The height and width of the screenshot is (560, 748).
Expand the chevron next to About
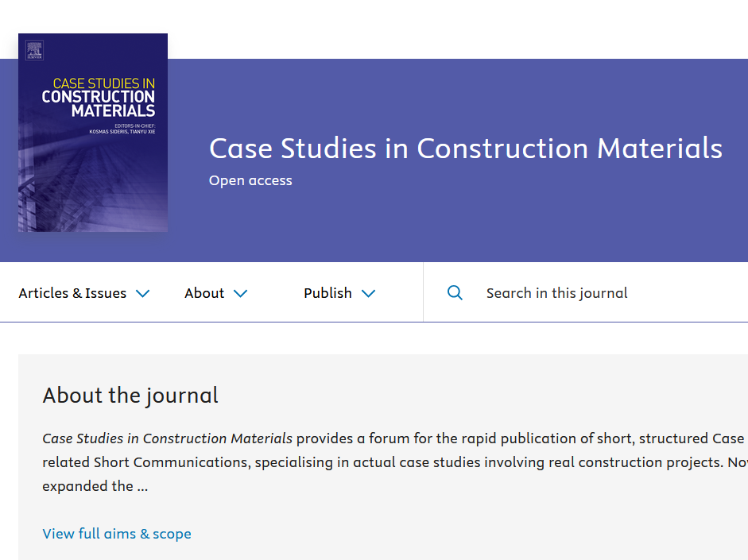[240, 294]
